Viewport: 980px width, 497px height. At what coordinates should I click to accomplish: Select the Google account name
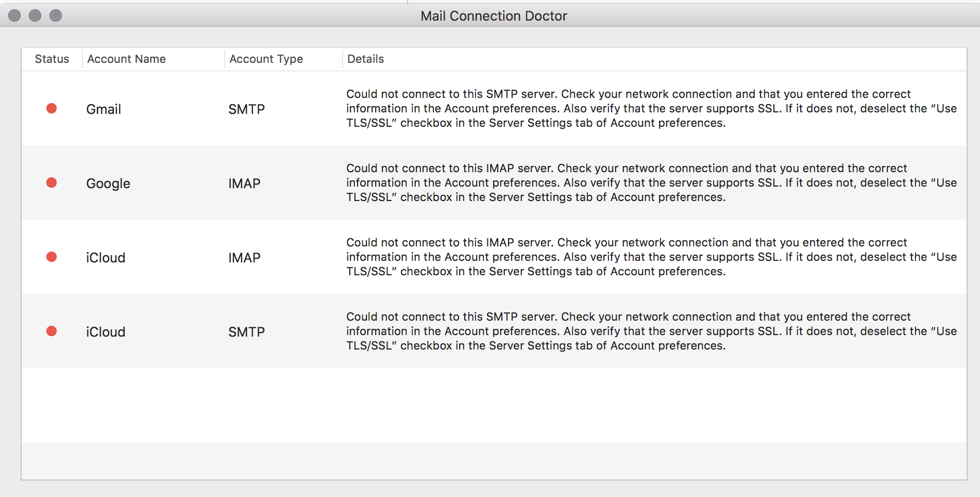pyautogui.click(x=108, y=184)
